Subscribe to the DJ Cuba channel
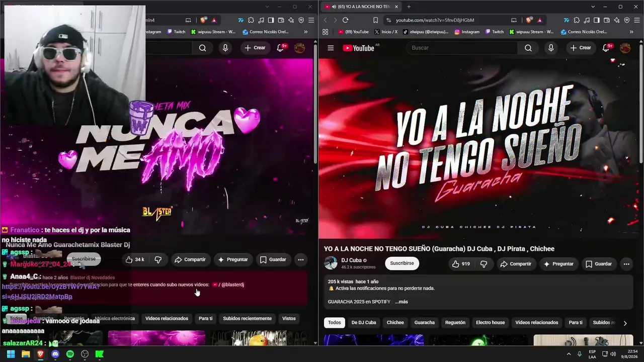This screenshot has width=644, height=362. click(402, 263)
